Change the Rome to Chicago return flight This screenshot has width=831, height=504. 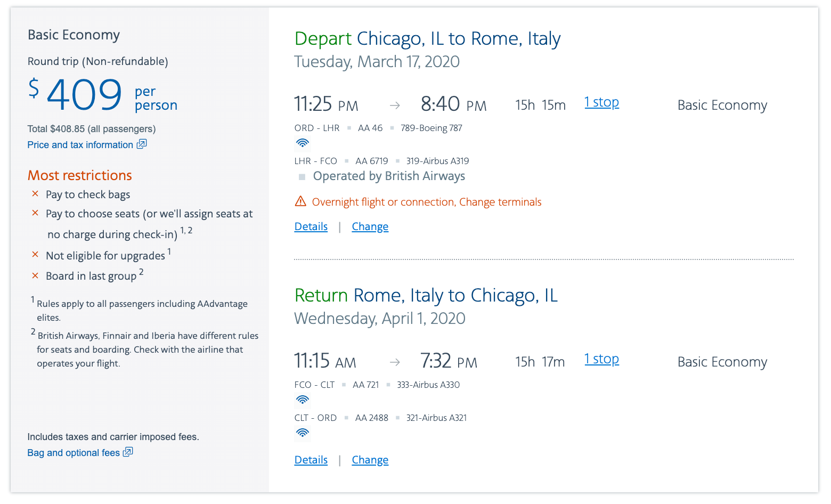click(x=370, y=460)
